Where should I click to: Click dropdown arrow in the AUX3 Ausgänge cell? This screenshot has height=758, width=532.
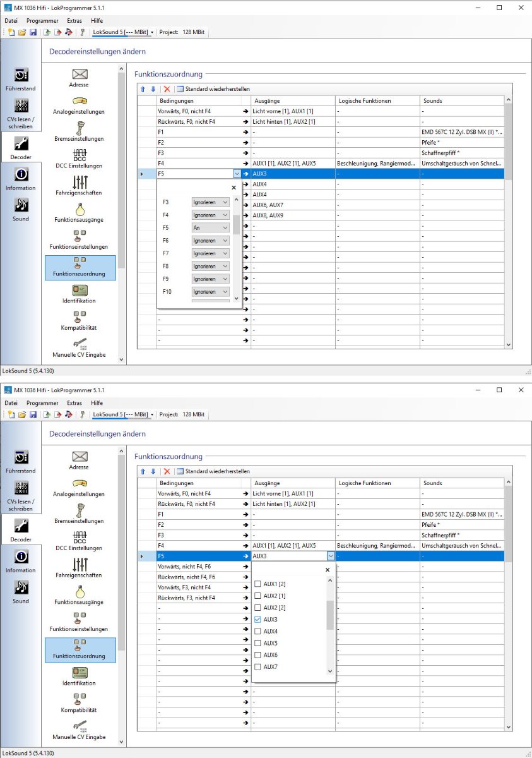pyautogui.click(x=331, y=556)
